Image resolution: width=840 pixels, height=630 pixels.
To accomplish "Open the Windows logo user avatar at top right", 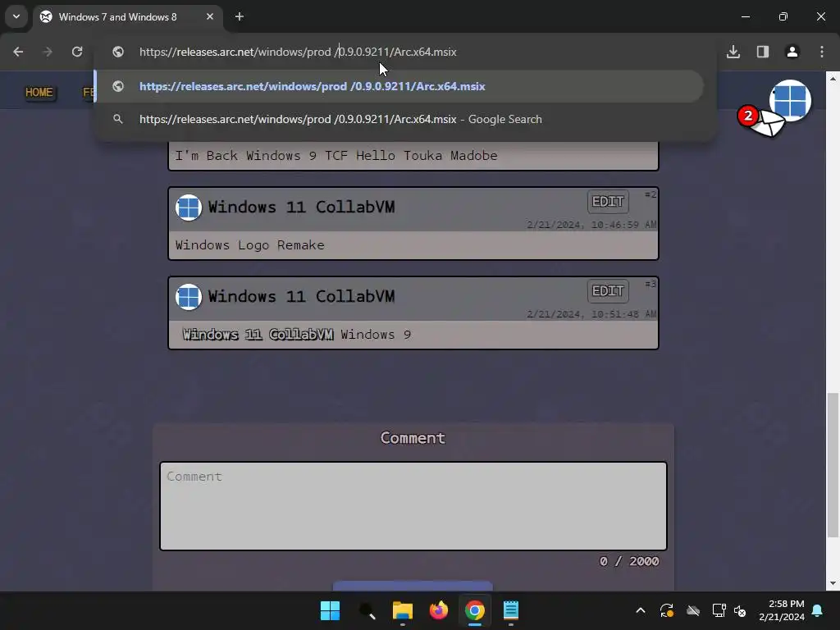I will 791,100.
